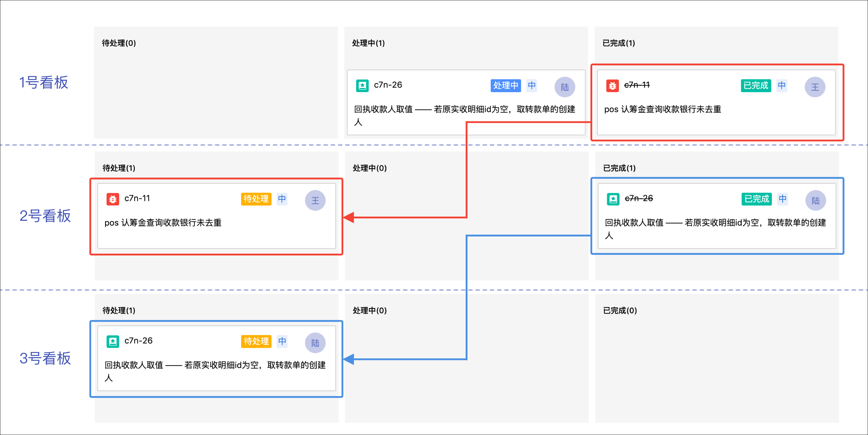This screenshot has width=868, height=435.
Task: Open struck-through c7n-11 in board 1
Action: click(x=637, y=85)
